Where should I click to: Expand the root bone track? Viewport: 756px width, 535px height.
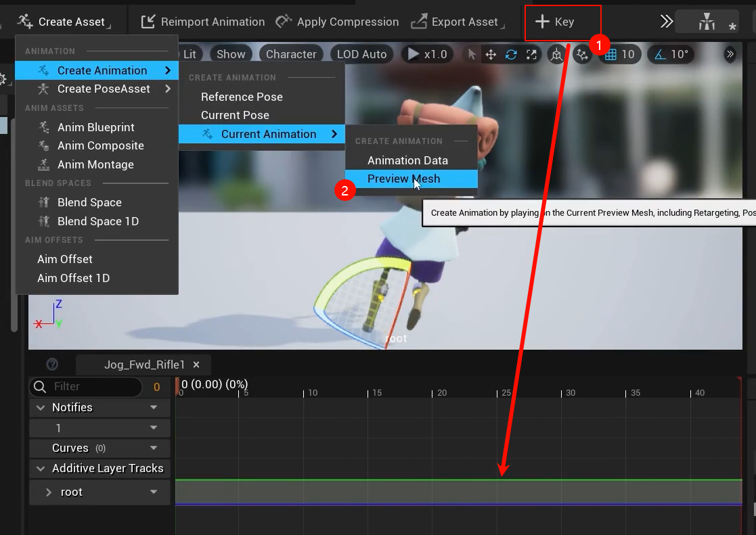click(49, 492)
